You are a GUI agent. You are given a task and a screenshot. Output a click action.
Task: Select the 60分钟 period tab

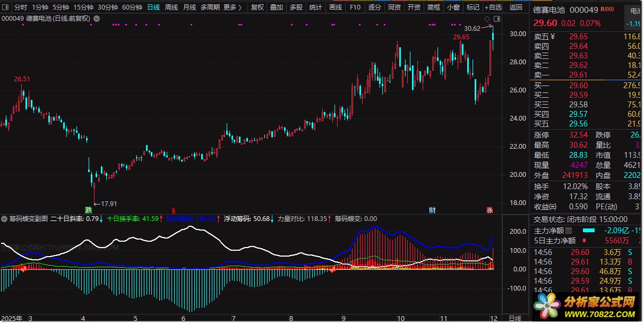(132, 7)
